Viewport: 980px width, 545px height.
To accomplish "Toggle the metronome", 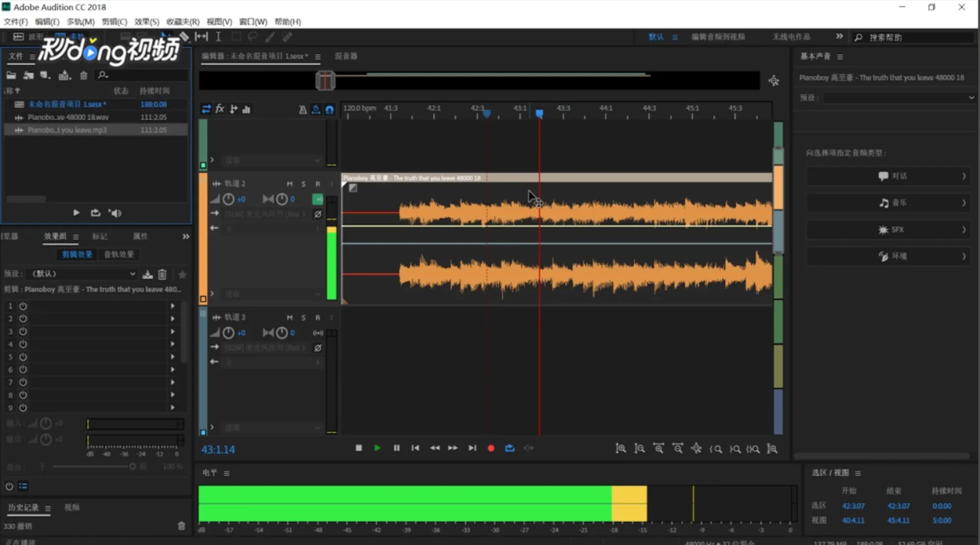I will (302, 109).
